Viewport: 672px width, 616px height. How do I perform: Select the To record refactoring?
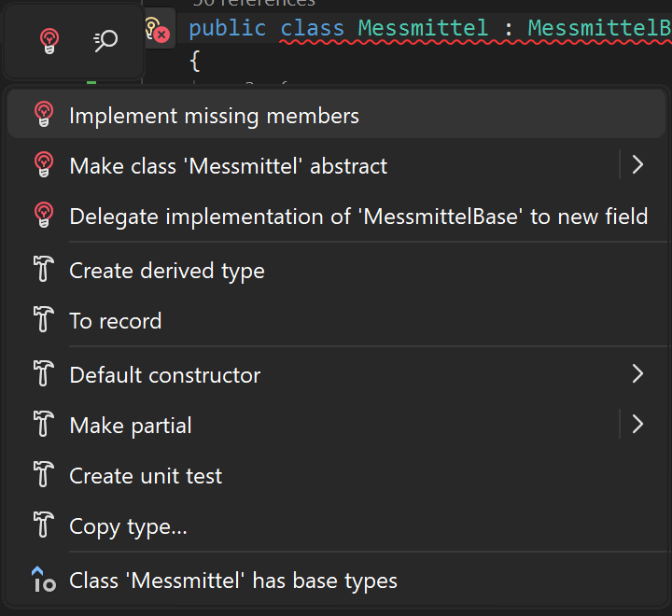coord(336,320)
